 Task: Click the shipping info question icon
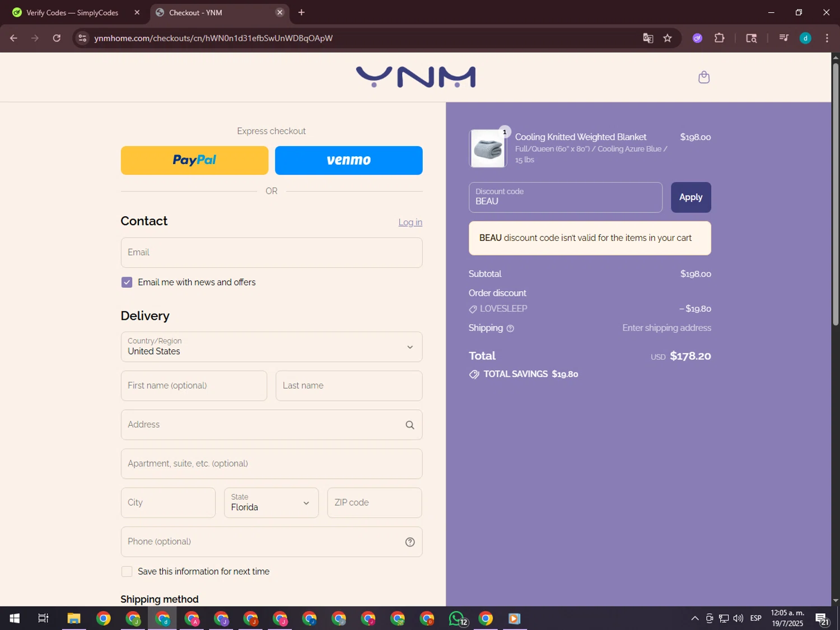pos(510,329)
